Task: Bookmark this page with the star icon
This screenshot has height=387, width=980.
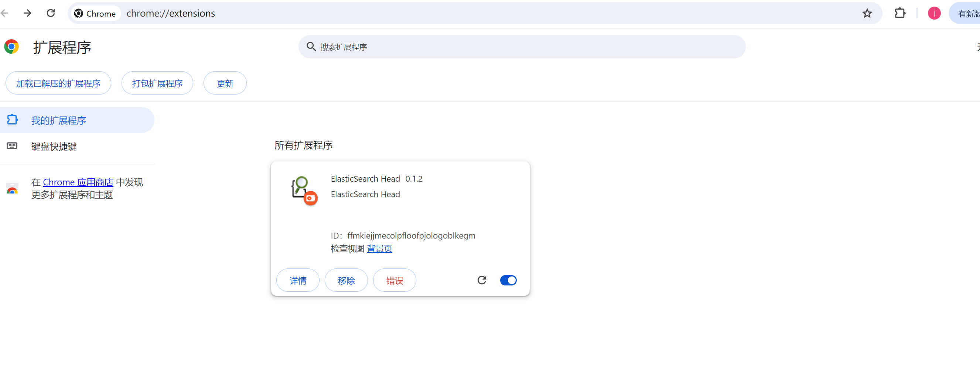Action: coord(867,13)
